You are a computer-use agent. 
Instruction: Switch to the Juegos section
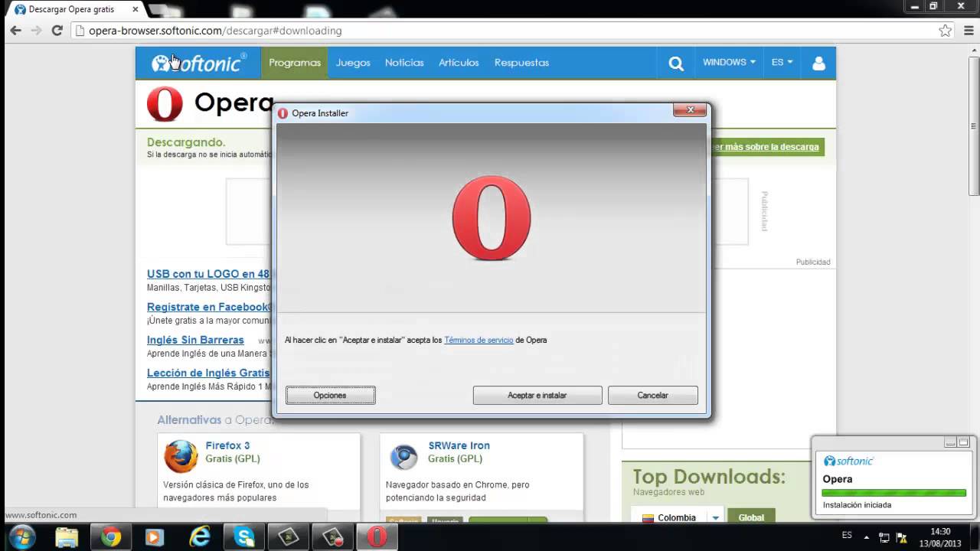pyautogui.click(x=353, y=63)
